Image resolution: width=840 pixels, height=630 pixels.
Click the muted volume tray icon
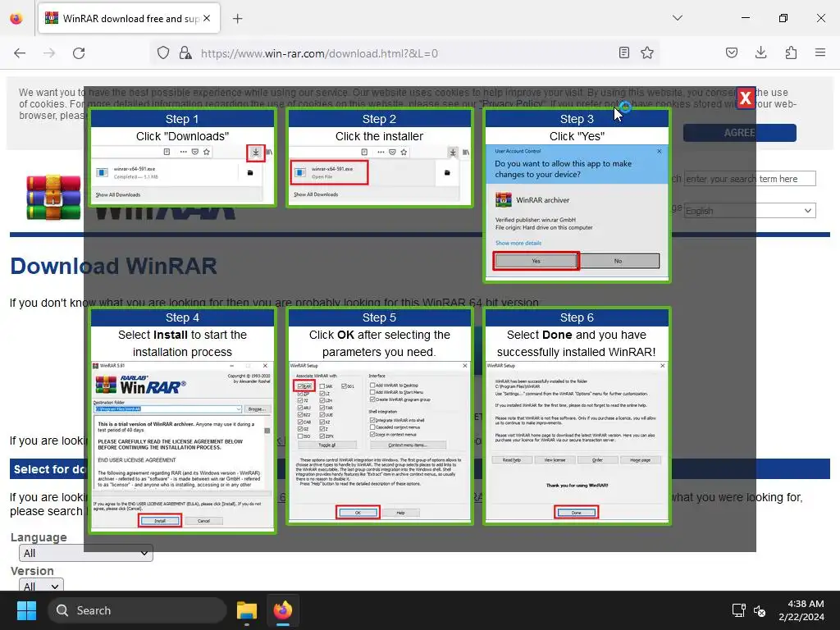pos(760,610)
